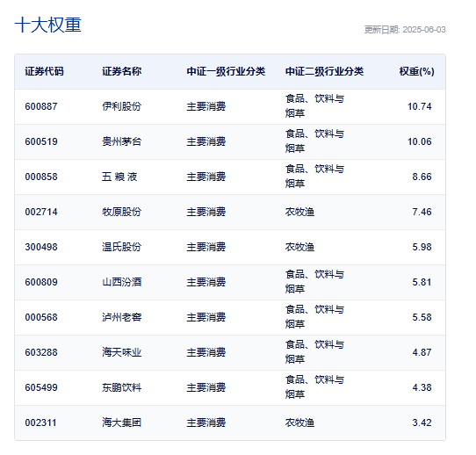Click 主要消费 in the 山西汾酒 row

tap(206, 282)
